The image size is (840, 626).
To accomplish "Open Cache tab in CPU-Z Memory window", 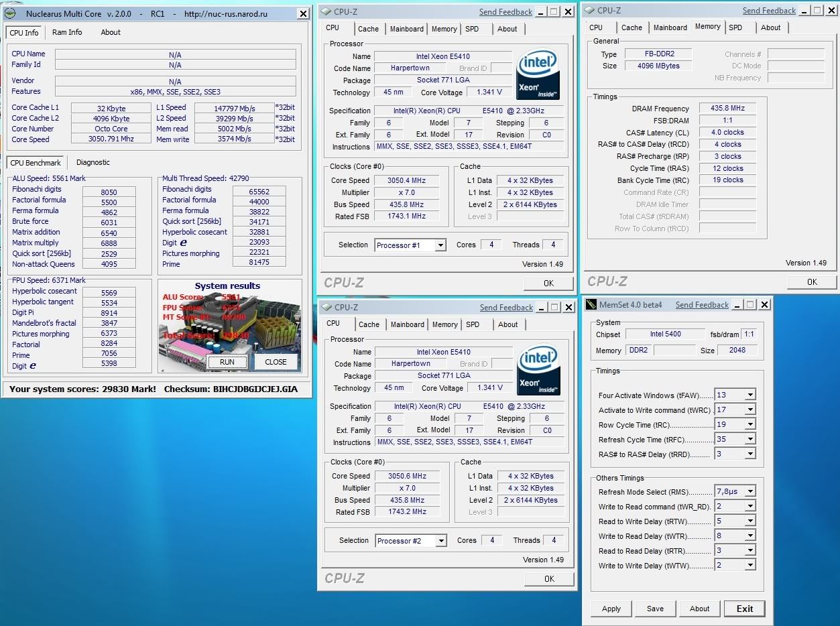I will pos(632,27).
